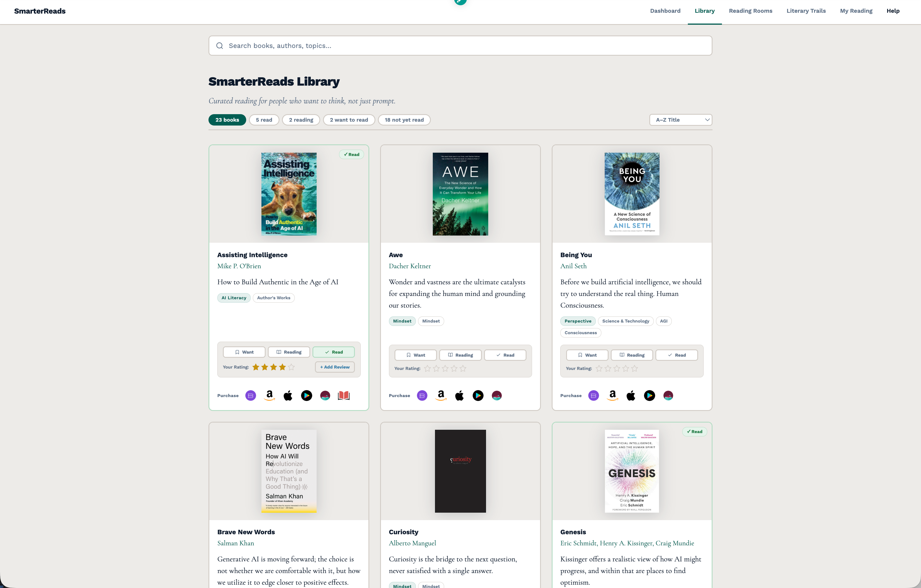Mark Assisting Intelligence as Want

pos(244,352)
